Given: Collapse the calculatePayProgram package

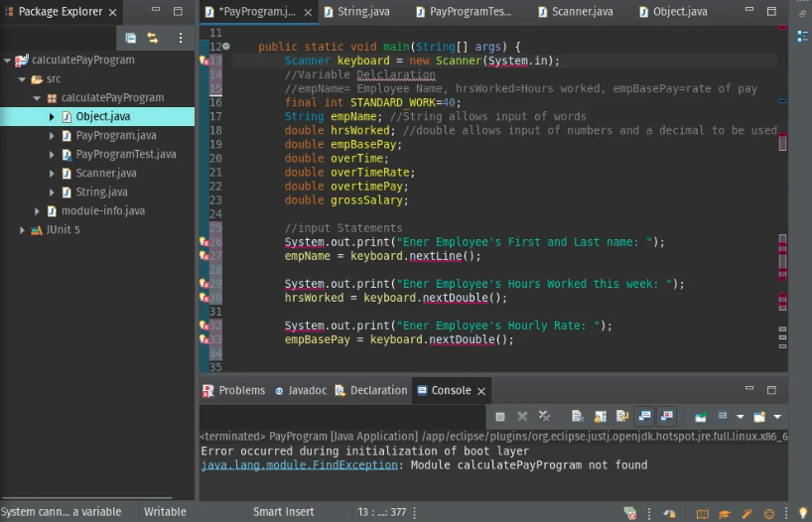Looking at the screenshot, I should [37, 98].
